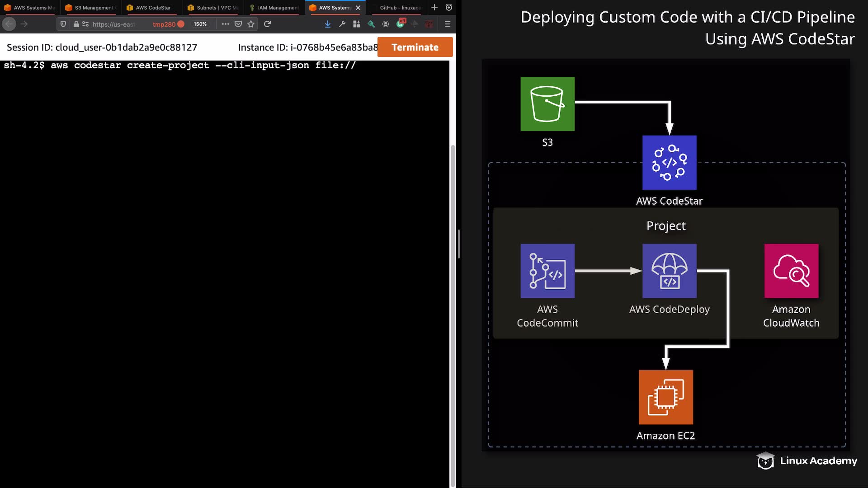Reload the current page

coord(267,24)
